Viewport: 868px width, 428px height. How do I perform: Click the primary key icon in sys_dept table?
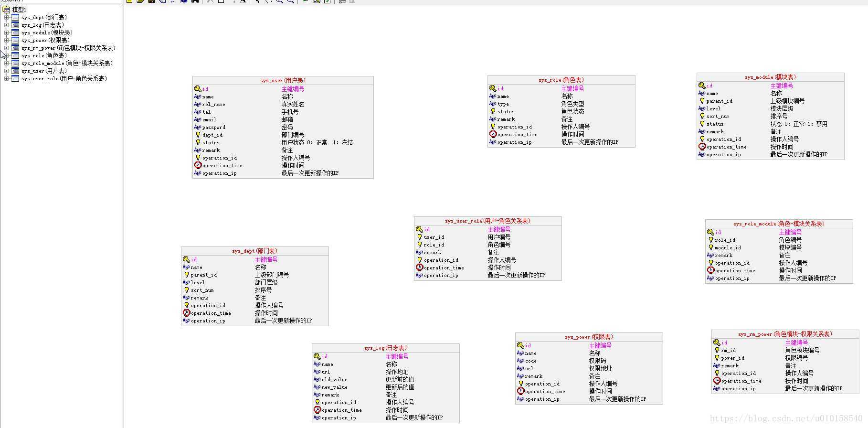click(x=186, y=259)
